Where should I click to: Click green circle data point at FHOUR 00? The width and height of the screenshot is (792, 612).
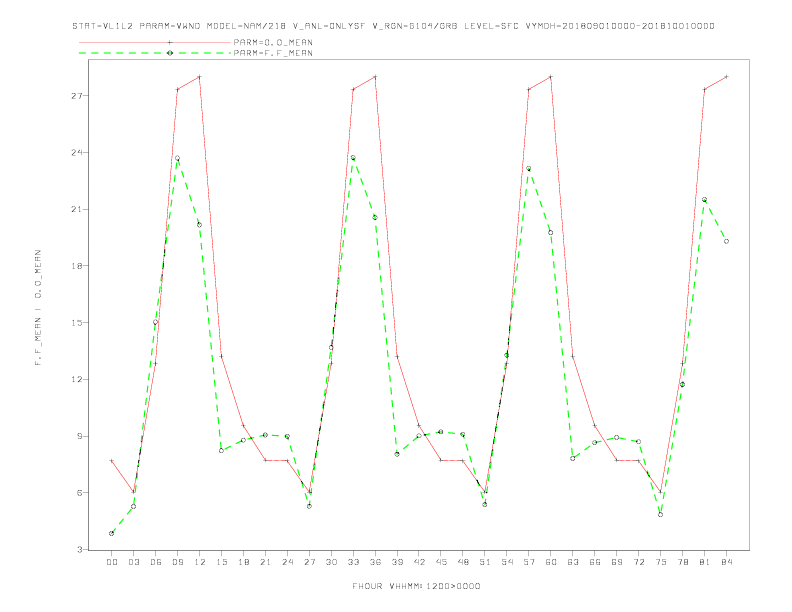point(112,533)
